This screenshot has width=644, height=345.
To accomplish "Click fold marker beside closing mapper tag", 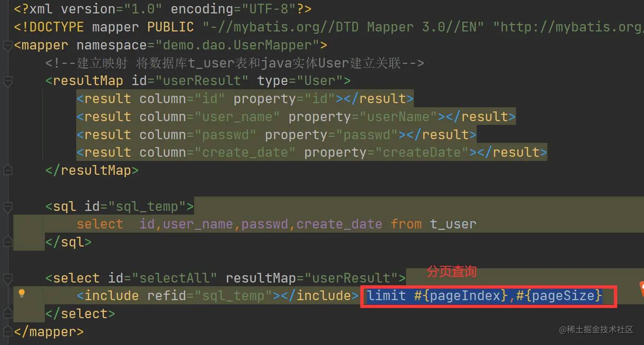I will click(7, 332).
